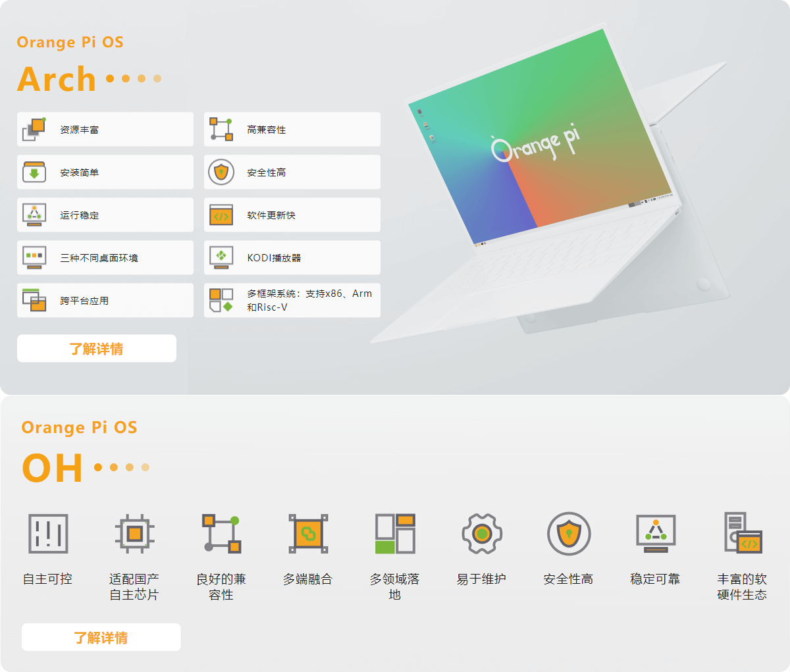Click the Orange Pi laptop image
Viewport: 790px width, 672px height.
click(x=553, y=184)
